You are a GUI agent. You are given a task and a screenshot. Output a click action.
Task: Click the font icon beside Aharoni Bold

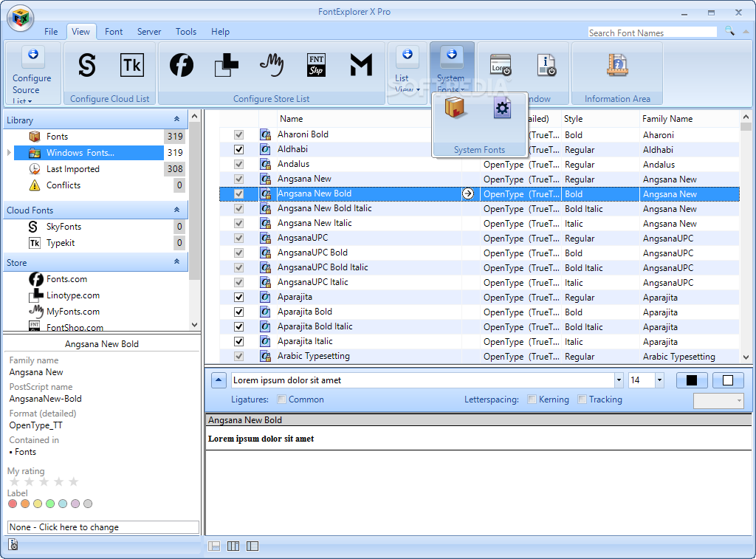coord(265,134)
